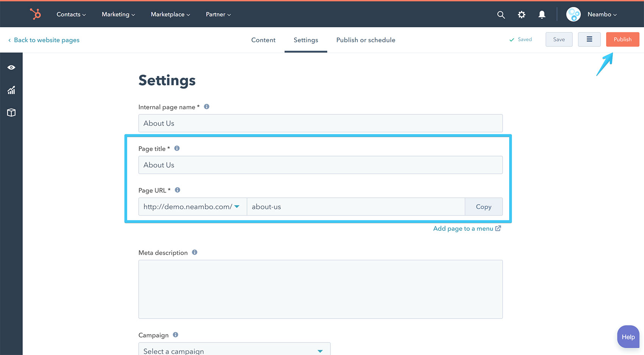Open the modules cube icon in sidebar
Image resolution: width=644 pixels, height=355 pixels.
11,113
